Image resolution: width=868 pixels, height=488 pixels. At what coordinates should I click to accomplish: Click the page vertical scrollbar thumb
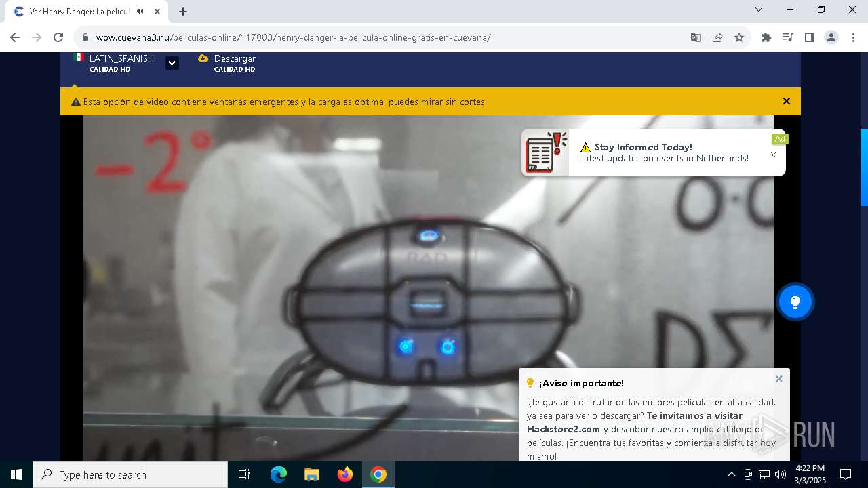864,167
